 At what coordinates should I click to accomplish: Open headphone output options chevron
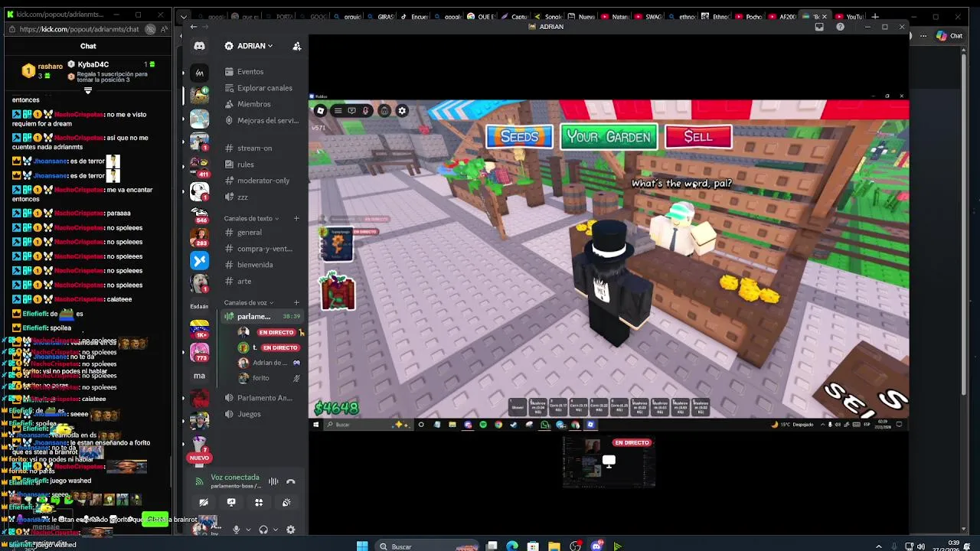(275, 530)
